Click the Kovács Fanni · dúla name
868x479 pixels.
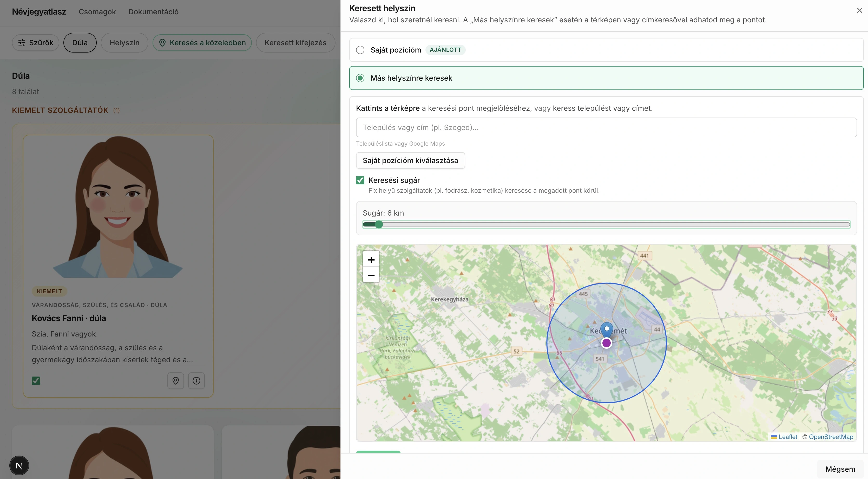(69, 318)
